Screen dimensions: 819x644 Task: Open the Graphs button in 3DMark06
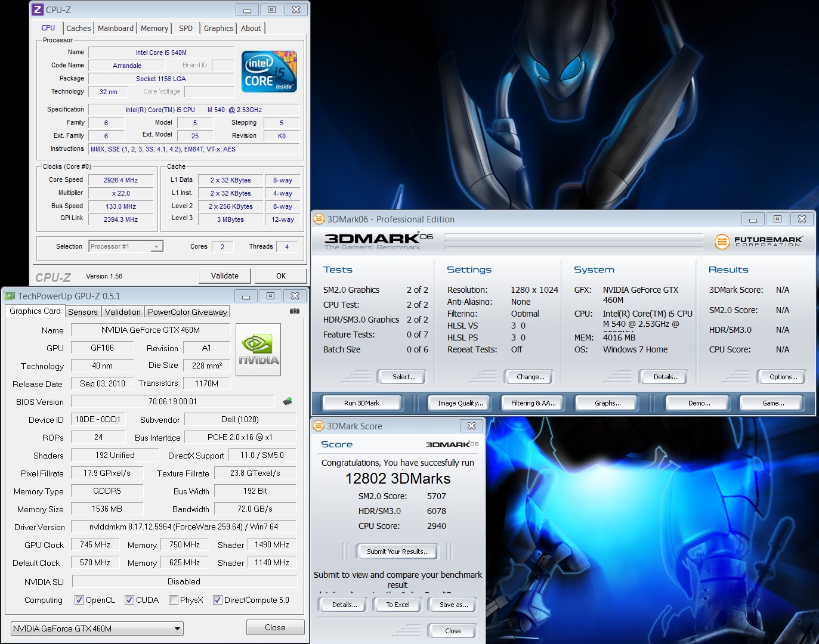point(607,403)
